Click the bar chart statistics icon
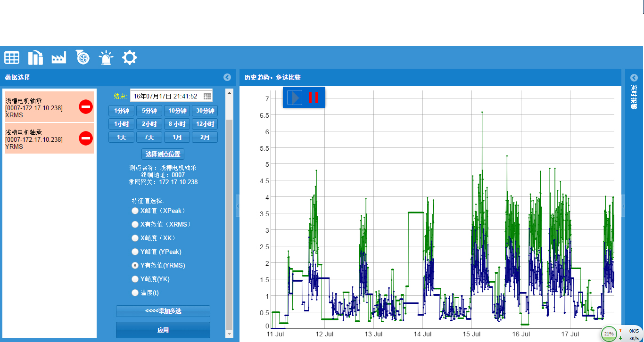This screenshot has width=644, height=342. (x=35, y=58)
